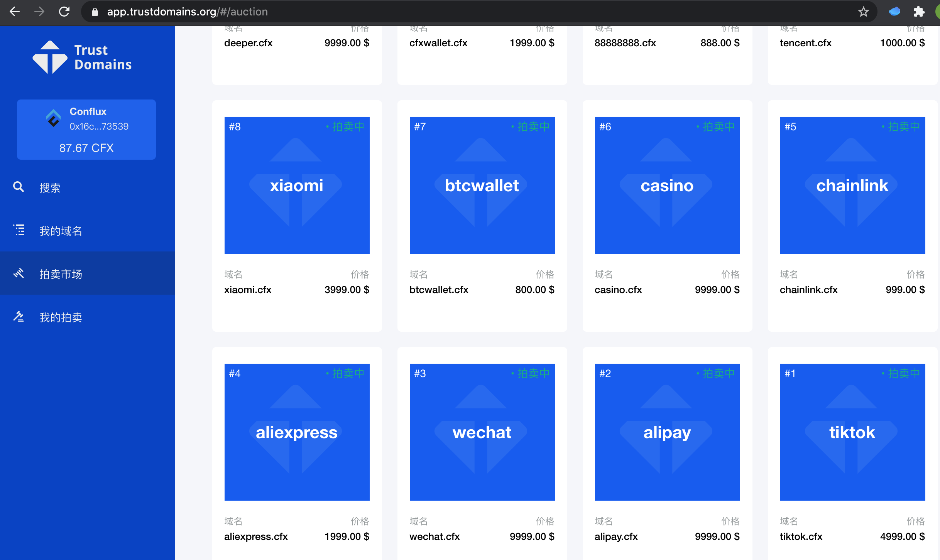This screenshot has width=940, height=560.
Task: Open the xiaomi auction card image
Action: 297,186
